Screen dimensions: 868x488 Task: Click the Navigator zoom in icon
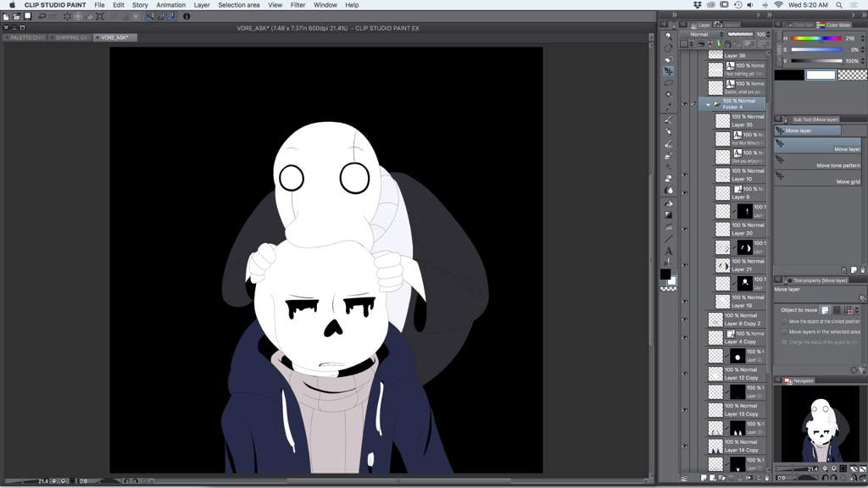pyautogui.click(x=834, y=469)
